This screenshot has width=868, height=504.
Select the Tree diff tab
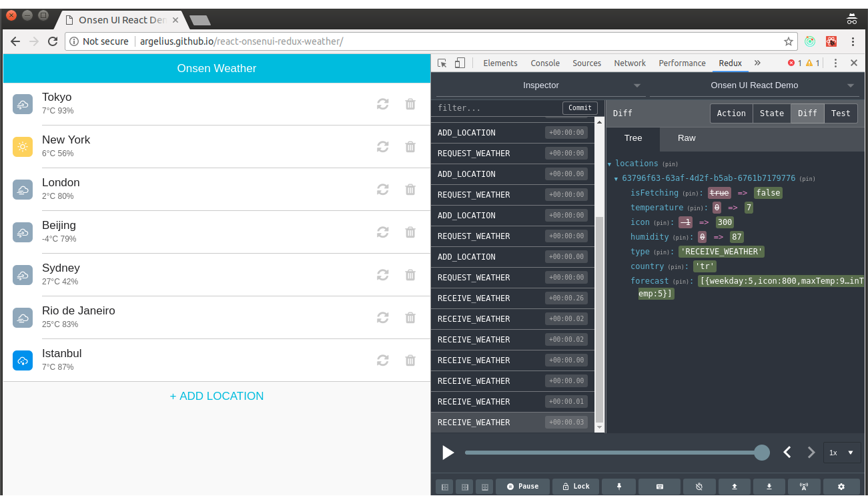point(633,138)
